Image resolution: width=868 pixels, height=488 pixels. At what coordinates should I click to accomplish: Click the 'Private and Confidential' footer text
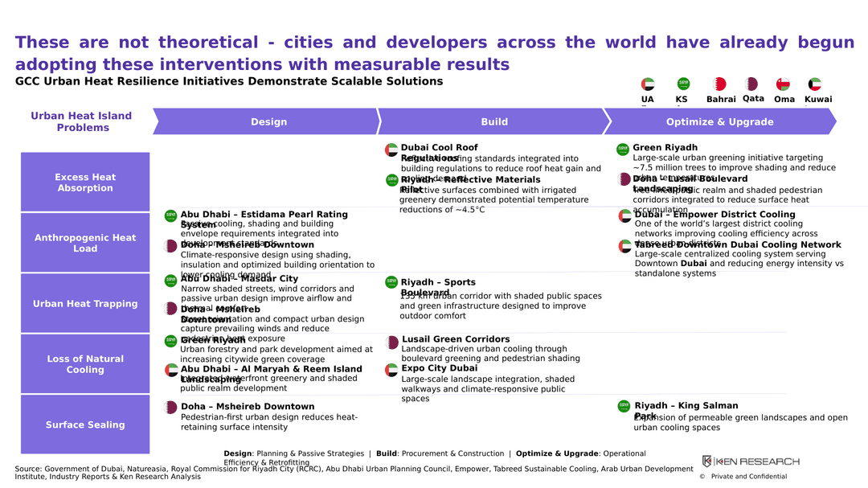tap(748, 477)
